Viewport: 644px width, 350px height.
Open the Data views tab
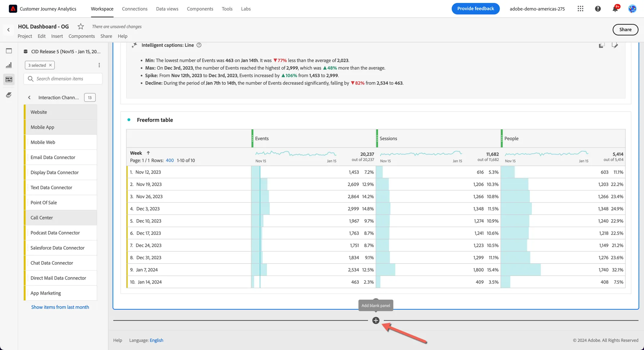[167, 9]
